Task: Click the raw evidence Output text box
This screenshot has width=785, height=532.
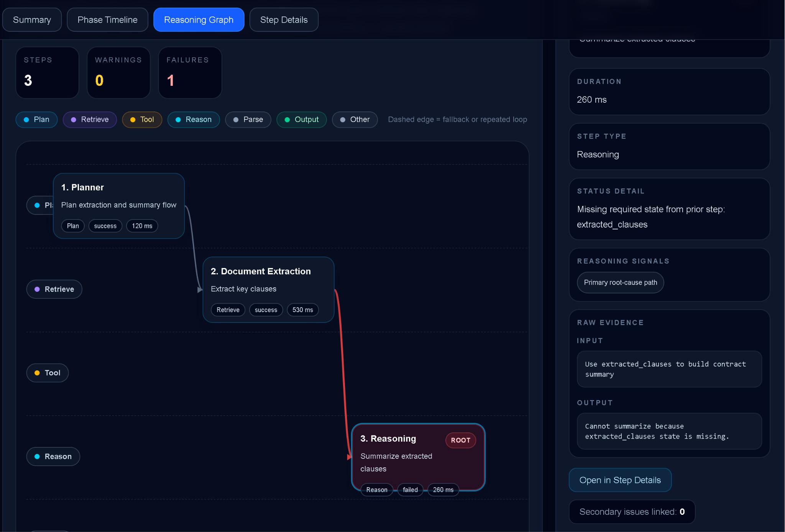Action: coord(669,431)
